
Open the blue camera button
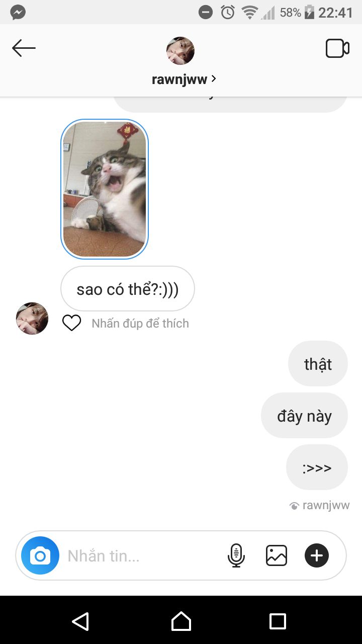point(40,555)
